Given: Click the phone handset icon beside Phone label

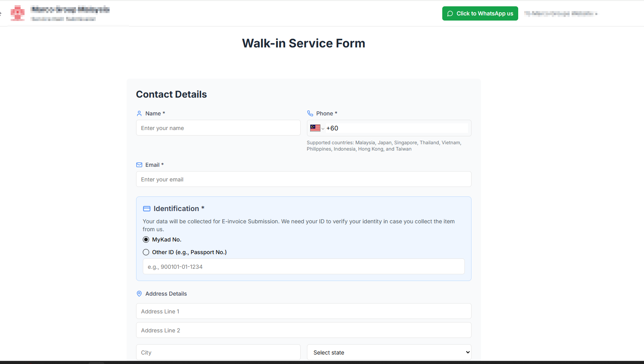Looking at the screenshot, I should tap(310, 113).
